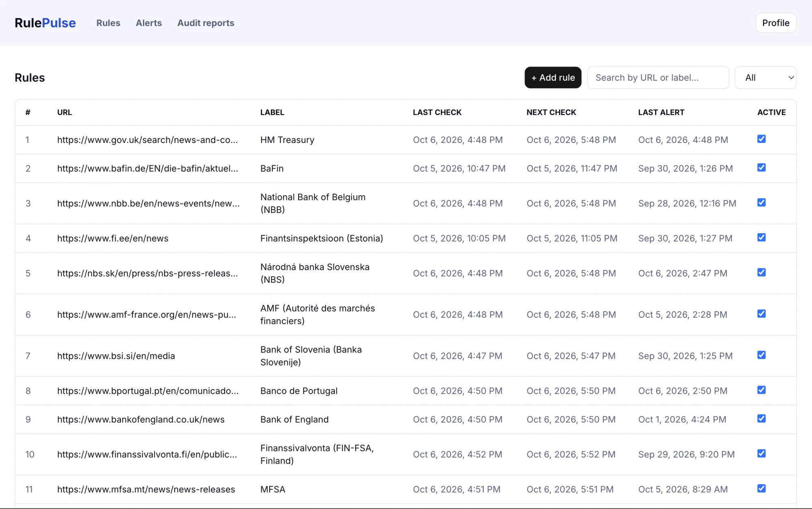Click the nbb.be URL
Screen dimensions: 812x509
(148, 203)
